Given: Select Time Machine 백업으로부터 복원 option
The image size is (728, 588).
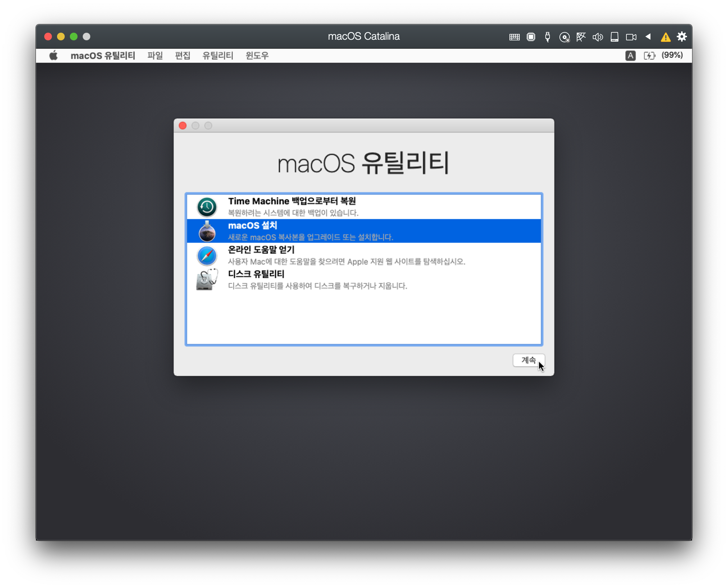Looking at the screenshot, I should tap(363, 207).
